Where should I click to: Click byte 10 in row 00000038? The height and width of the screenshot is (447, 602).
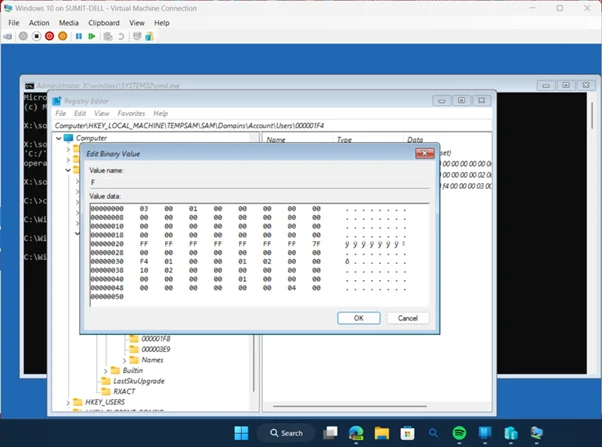144,270
